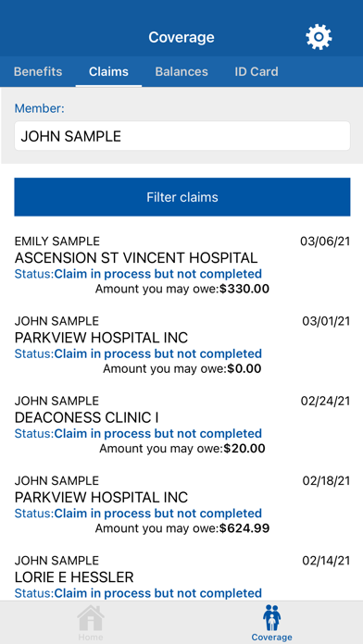Open the Member dropdown showing JOHN SAMPLE
Screen dimensions: 363x644
click(x=182, y=136)
